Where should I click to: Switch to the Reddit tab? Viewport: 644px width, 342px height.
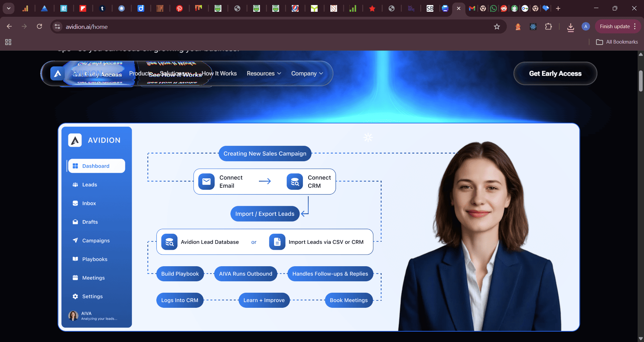coord(504,8)
